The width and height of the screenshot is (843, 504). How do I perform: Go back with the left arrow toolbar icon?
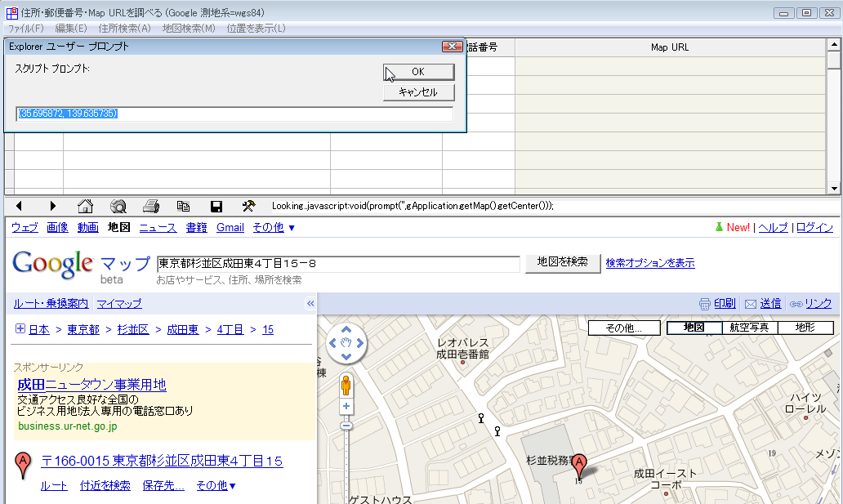pyautogui.click(x=20, y=206)
